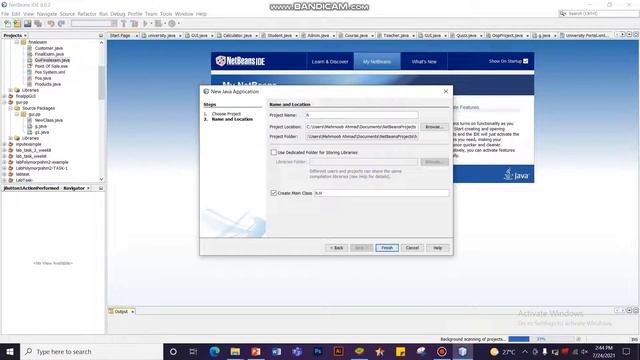Open the File menu
The image size is (640, 360).
click(5, 14)
